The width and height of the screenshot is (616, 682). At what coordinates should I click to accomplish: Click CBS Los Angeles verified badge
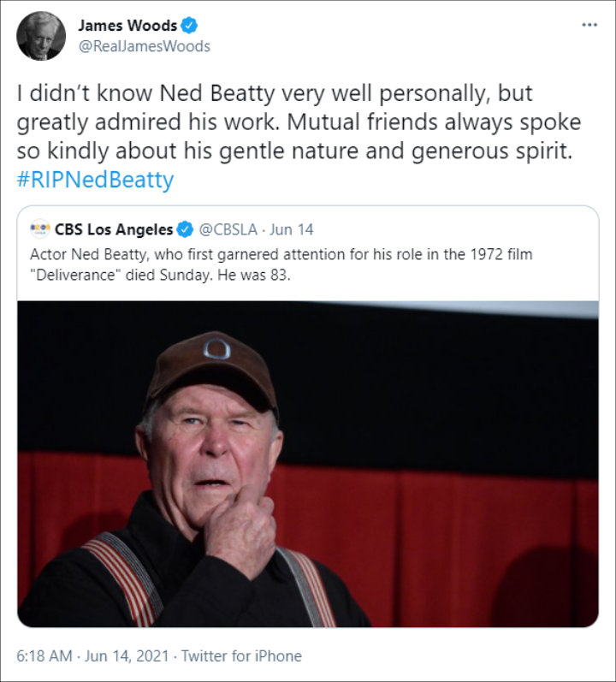pos(185,229)
